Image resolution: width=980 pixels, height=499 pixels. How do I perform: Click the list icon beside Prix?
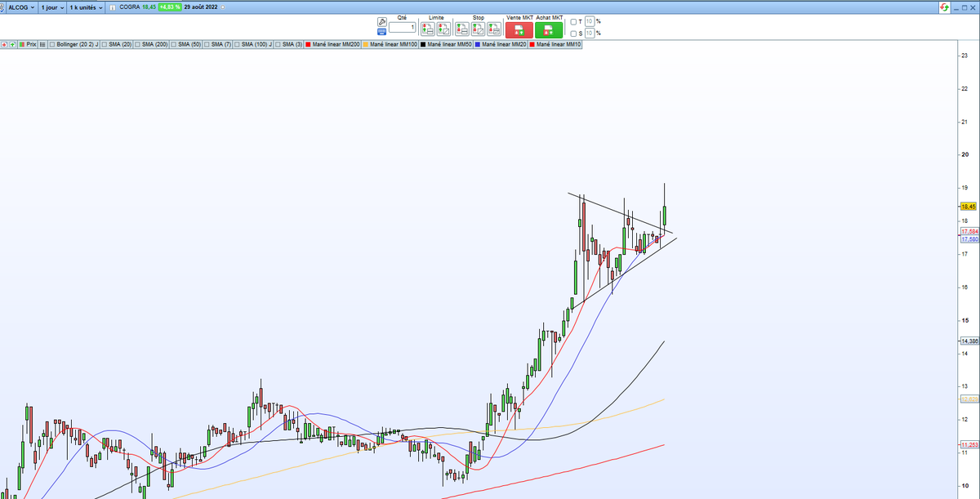click(x=43, y=44)
